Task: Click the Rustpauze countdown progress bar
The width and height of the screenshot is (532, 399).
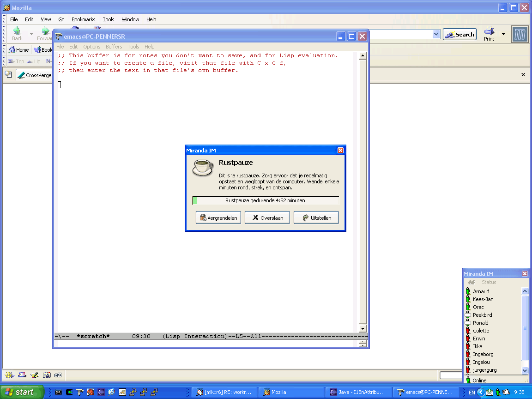Action: tap(266, 200)
